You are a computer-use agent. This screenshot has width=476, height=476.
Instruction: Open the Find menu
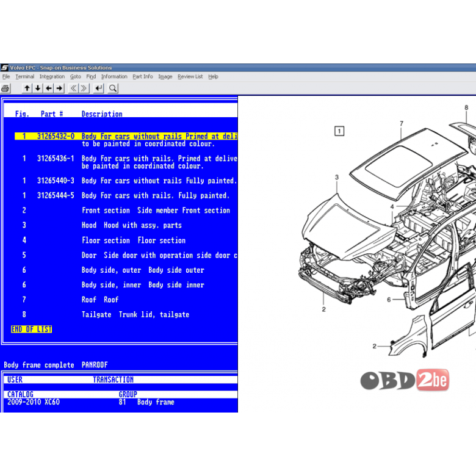91,76
